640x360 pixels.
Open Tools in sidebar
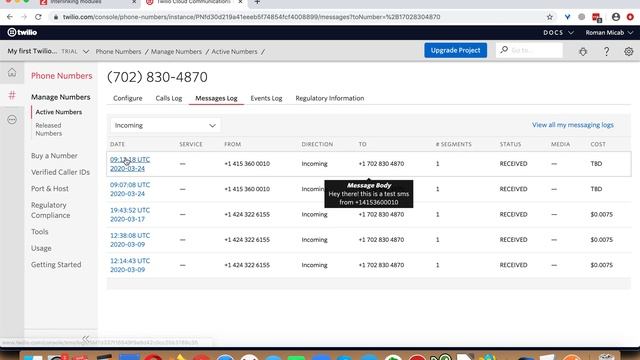coord(40,231)
